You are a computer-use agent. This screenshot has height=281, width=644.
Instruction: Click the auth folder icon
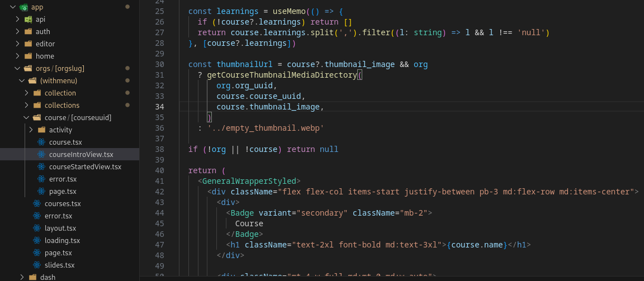(x=29, y=32)
